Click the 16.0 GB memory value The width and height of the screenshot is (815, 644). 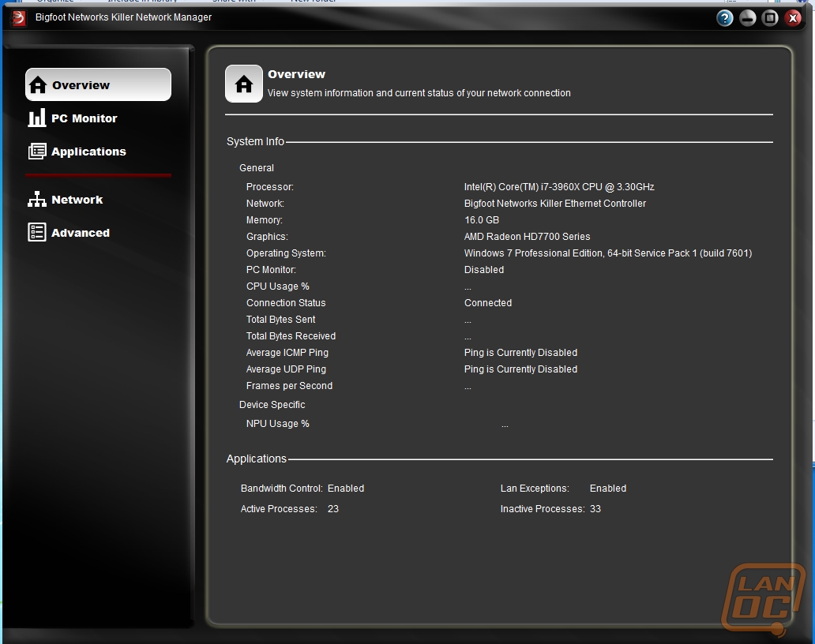coord(482,220)
